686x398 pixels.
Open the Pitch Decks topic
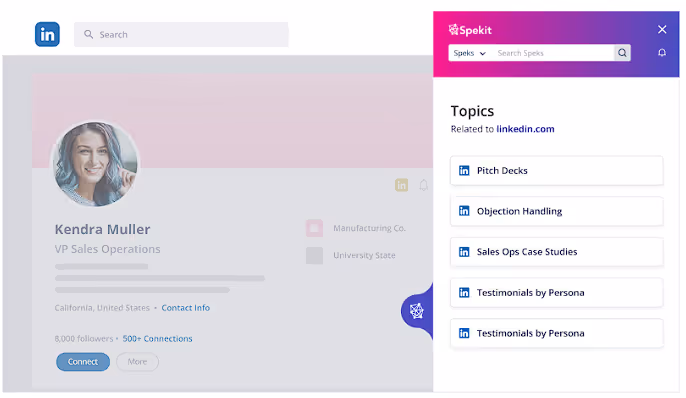tap(556, 171)
